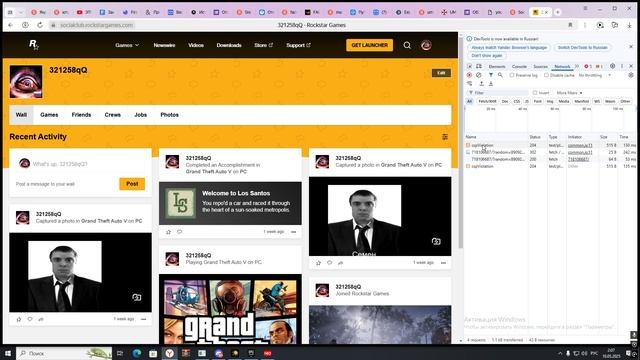The image size is (640, 360).
Task: Open more options on Welcome to Los Santos post
Action: tap(293, 232)
